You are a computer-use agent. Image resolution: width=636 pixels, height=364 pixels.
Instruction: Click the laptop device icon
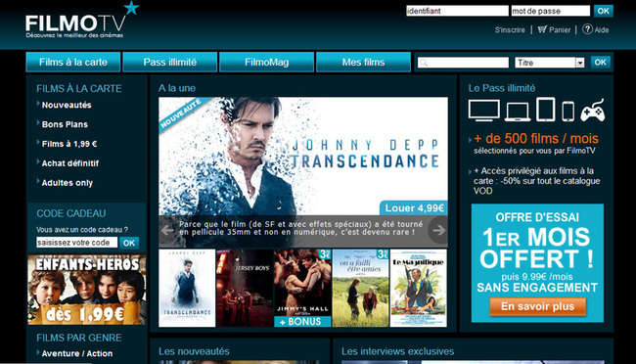pyautogui.click(x=518, y=112)
